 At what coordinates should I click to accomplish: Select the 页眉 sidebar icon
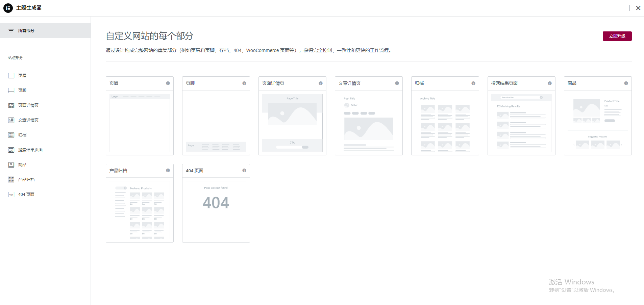(11, 75)
